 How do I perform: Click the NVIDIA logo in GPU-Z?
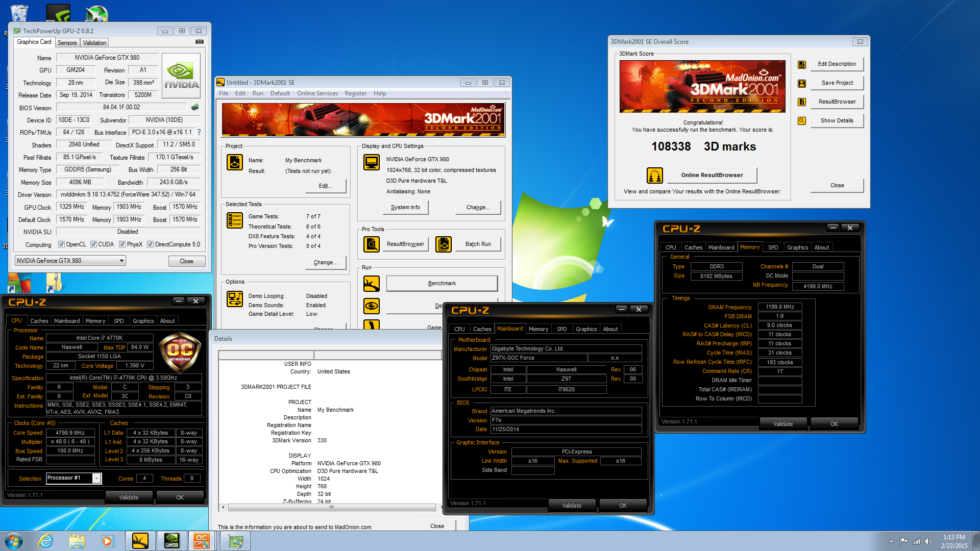pyautogui.click(x=181, y=76)
